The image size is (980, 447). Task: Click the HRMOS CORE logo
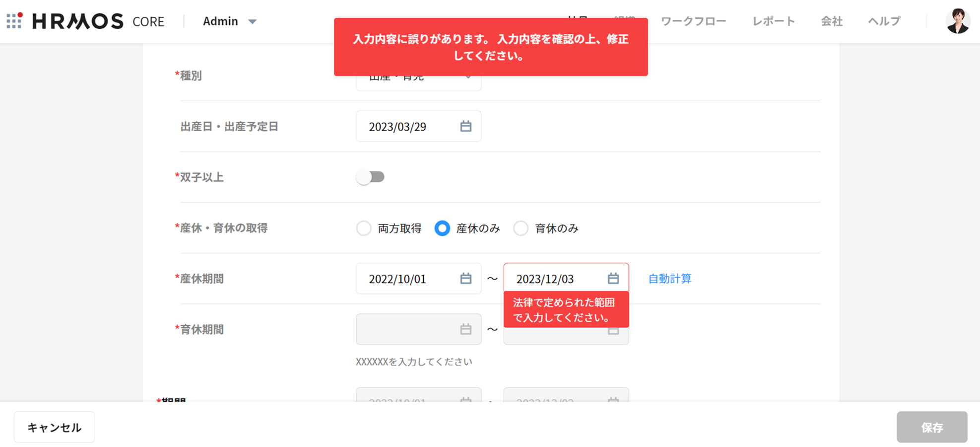(98, 21)
